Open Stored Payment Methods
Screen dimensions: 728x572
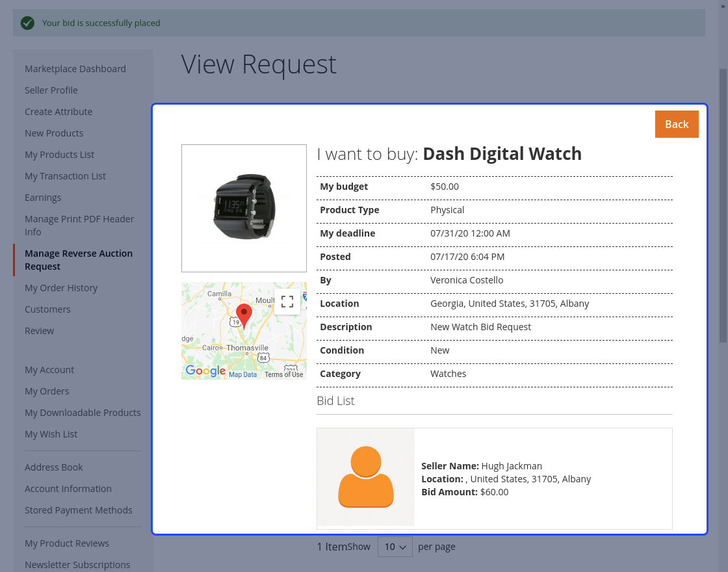pos(79,510)
